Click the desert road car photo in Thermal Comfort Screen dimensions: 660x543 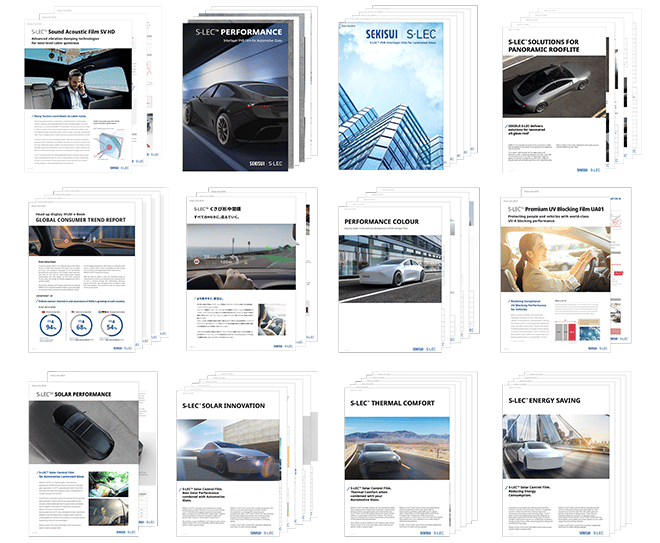tap(397, 448)
